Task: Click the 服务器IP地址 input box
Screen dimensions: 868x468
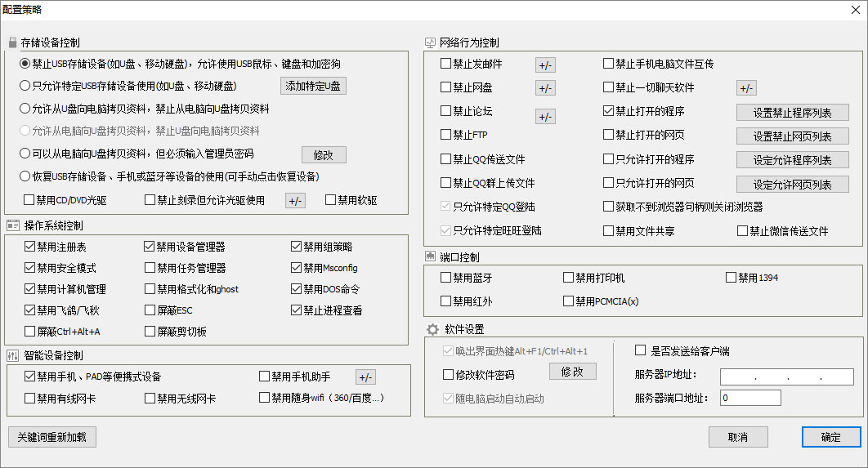Action: 776,377
